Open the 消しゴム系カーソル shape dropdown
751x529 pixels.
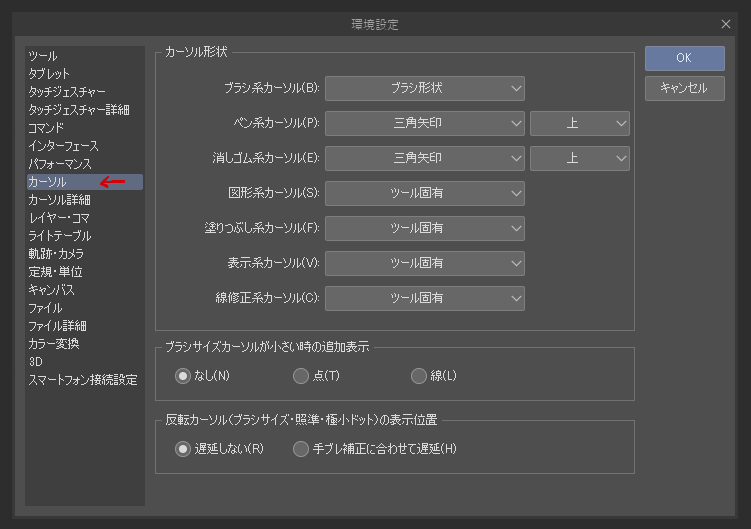[x=425, y=158]
